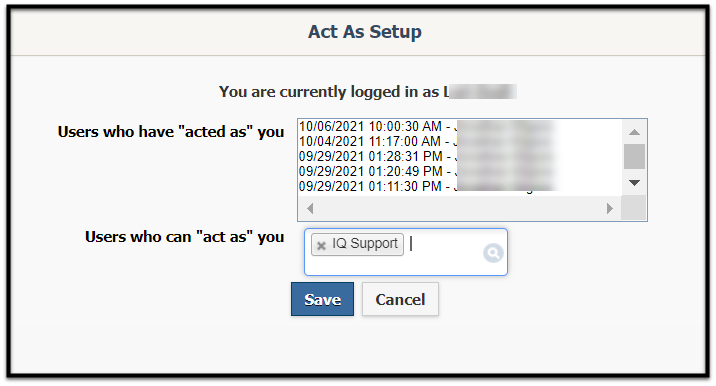Click the list scroll-up arrow
The image size is (716, 386).
pos(634,132)
